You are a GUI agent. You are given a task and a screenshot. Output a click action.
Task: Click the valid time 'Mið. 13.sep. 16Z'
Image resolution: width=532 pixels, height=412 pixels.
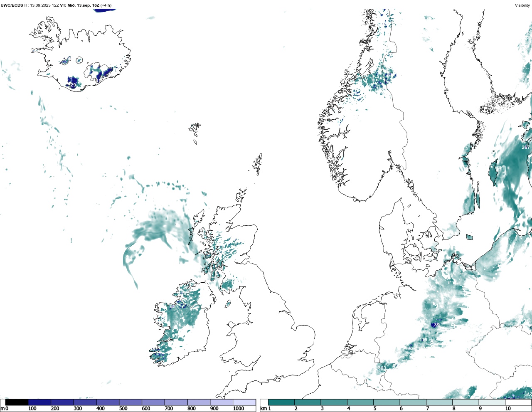pos(83,5)
